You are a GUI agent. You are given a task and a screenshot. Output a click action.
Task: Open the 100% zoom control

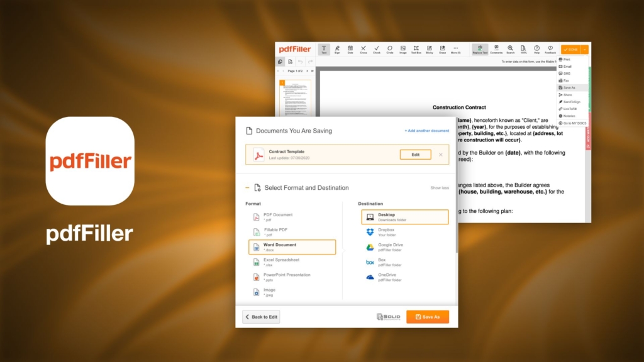(x=523, y=50)
